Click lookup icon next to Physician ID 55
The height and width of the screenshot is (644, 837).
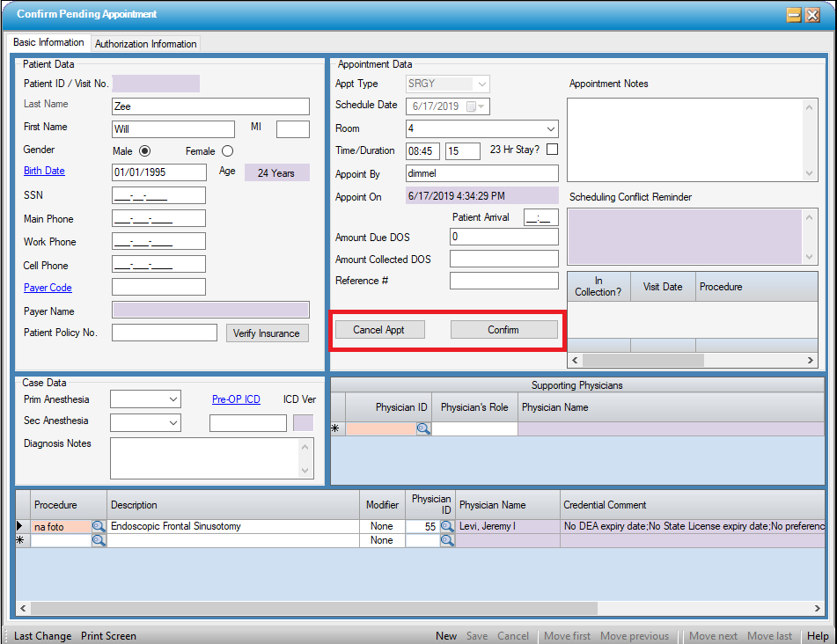click(447, 526)
